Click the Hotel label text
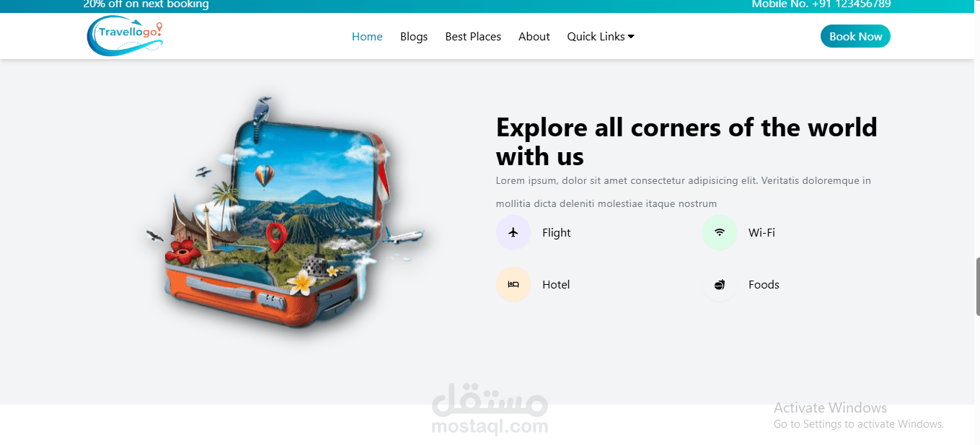The height and width of the screenshot is (445, 980). tap(556, 284)
